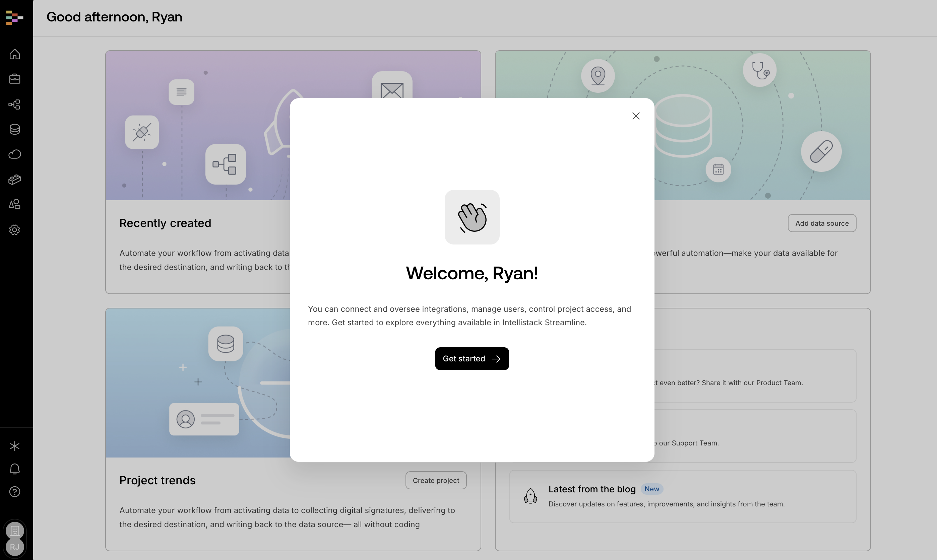The image size is (937, 560).
Task: Open the help question mark icon
Action: (15, 492)
